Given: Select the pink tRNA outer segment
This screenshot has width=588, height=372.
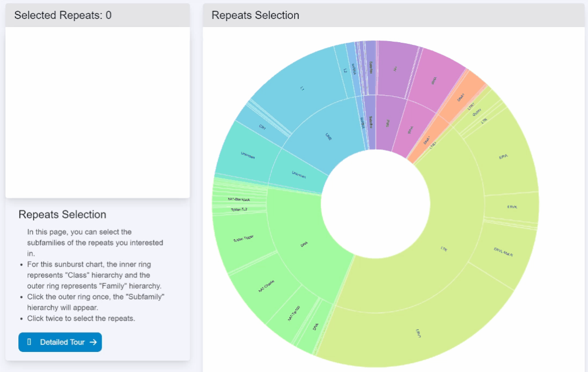Looking at the screenshot, I should point(434,81).
